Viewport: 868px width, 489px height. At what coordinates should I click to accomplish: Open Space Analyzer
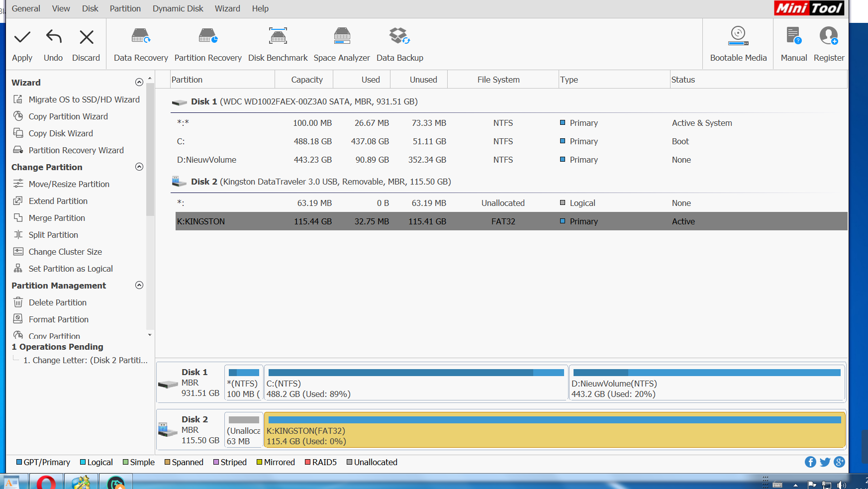pos(342,36)
